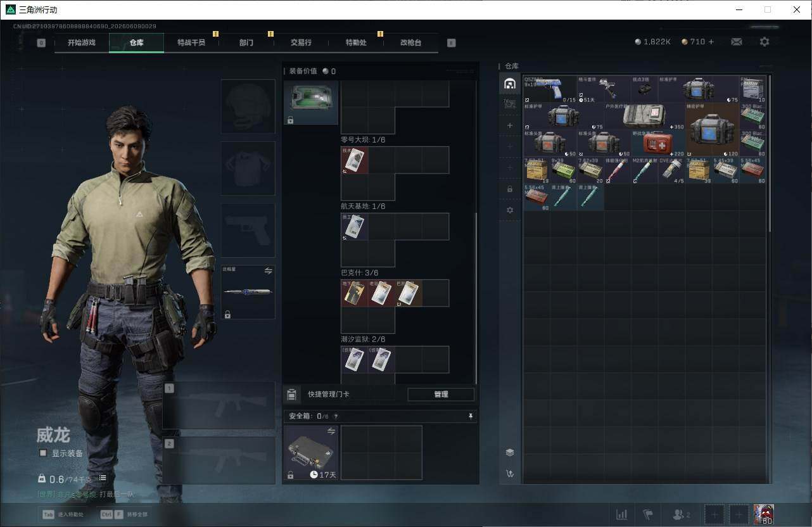Open the mail envelope icon
812x527 pixels.
tap(737, 42)
